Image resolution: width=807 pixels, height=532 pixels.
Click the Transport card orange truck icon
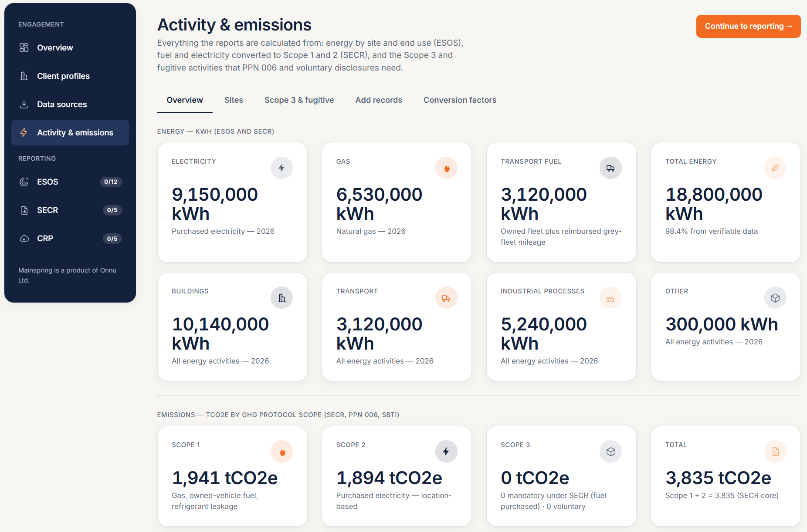[x=446, y=297]
